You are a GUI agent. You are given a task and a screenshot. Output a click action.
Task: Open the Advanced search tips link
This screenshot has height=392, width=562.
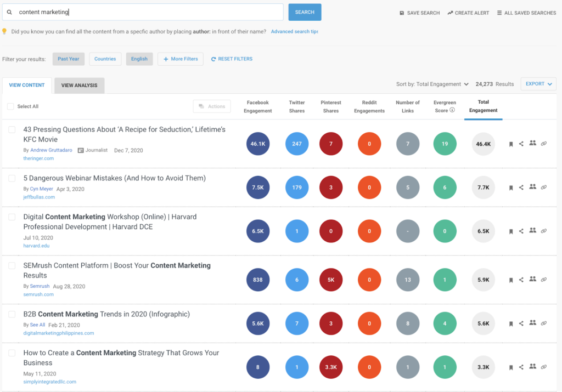294,32
